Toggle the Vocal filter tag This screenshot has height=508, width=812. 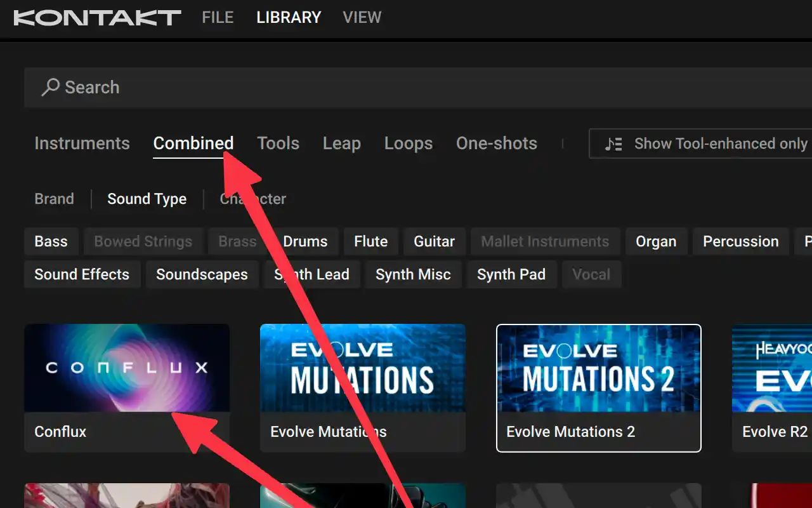(x=591, y=274)
